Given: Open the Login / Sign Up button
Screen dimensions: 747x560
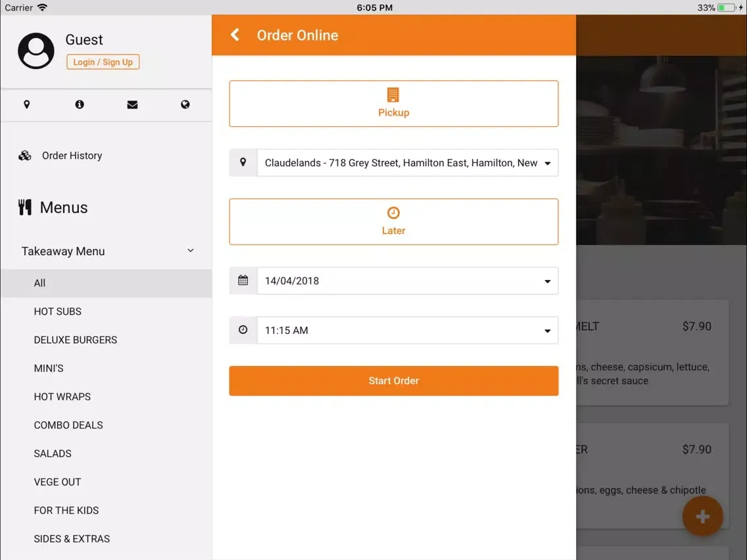Looking at the screenshot, I should [103, 62].
